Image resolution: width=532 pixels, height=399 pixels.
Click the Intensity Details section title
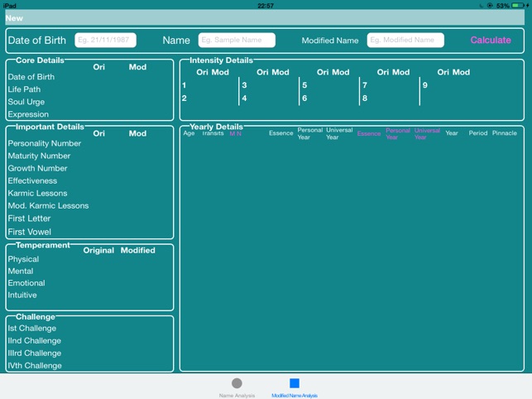click(x=221, y=60)
